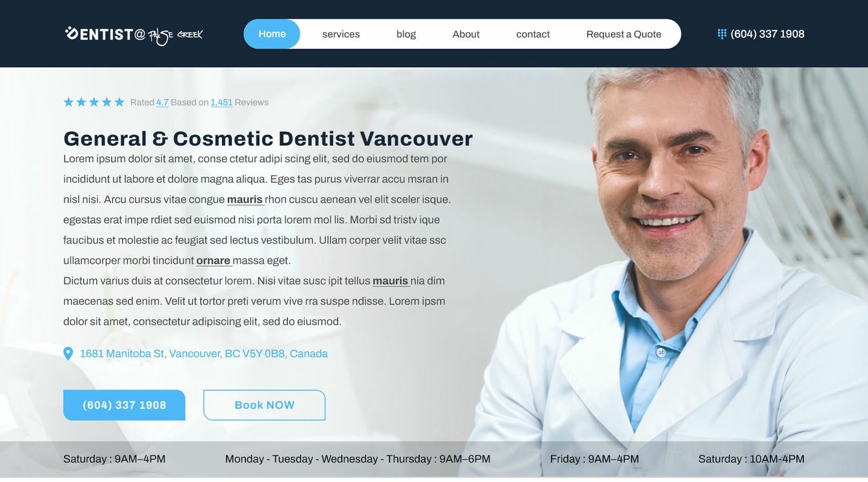Click the blue (604) 337 1908 button
This screenshot has height=482, width=868.
click(124, 405)
